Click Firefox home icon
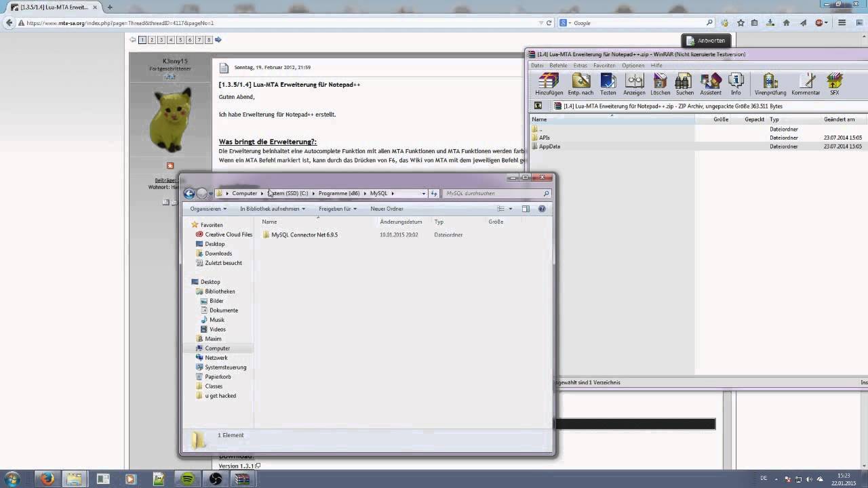Viewport: 868px width, 488px height. click(x=786, y=22)
